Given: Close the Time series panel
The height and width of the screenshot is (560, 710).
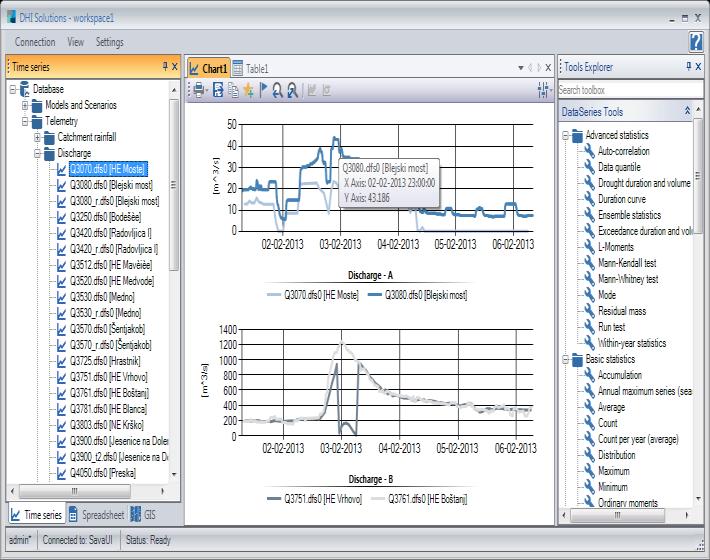Looking at the screenshot, I should coord(175,67).
